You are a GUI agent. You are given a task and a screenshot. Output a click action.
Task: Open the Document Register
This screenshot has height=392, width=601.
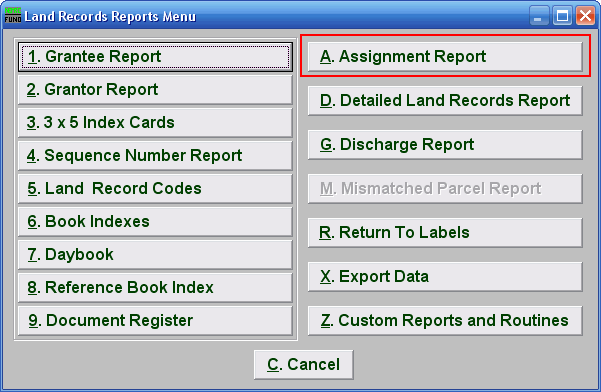pyautogui.click(x=155, y=320)
